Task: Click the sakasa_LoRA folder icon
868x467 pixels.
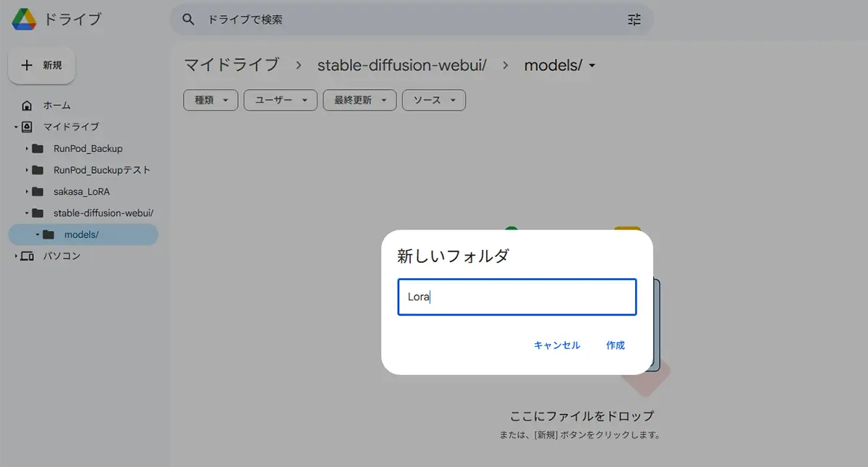Action: click(x=38, y=192)
